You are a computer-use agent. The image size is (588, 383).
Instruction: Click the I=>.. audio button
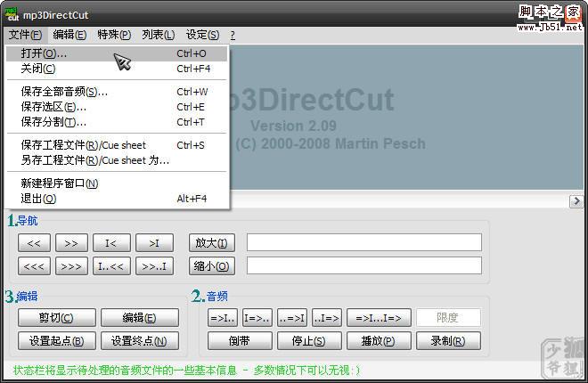click(x=257, y=318)
